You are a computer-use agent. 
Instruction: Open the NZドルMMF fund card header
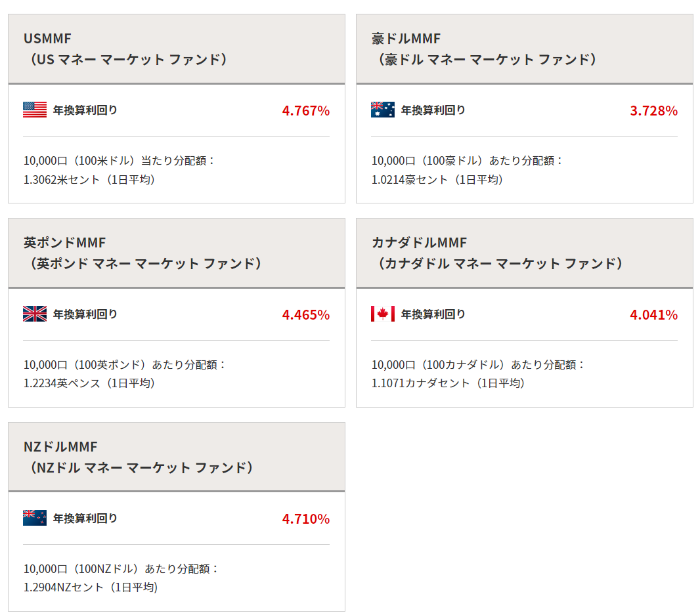coord(176,457)
